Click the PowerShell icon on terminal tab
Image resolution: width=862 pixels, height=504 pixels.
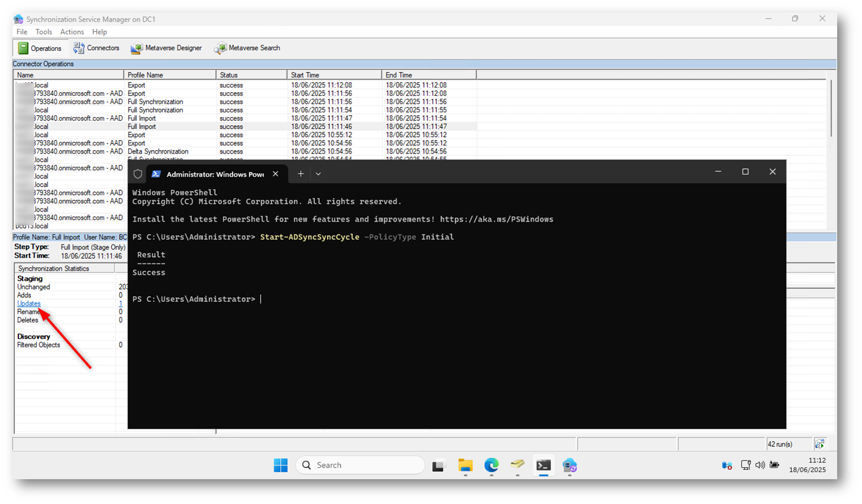point(156,174)
